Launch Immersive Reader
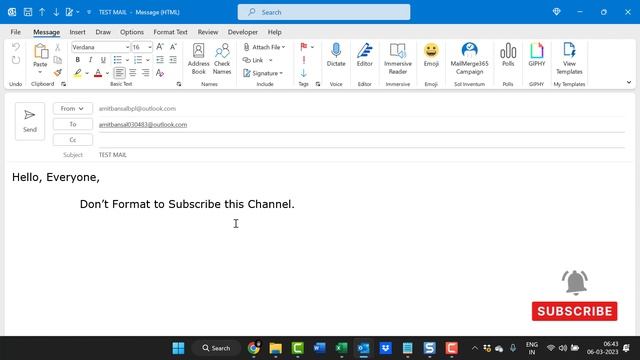This screenshot has width=640, height=360. [398, 59]
